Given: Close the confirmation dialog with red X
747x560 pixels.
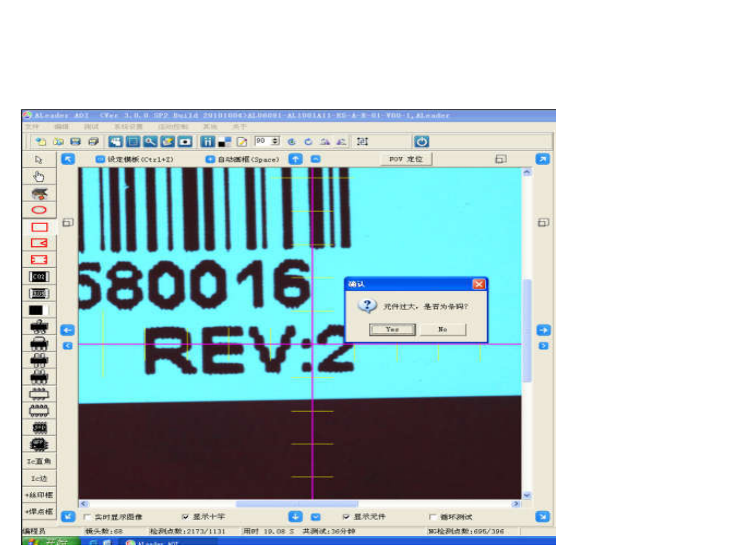Looking at the screenshot, I should pos(479,284).
